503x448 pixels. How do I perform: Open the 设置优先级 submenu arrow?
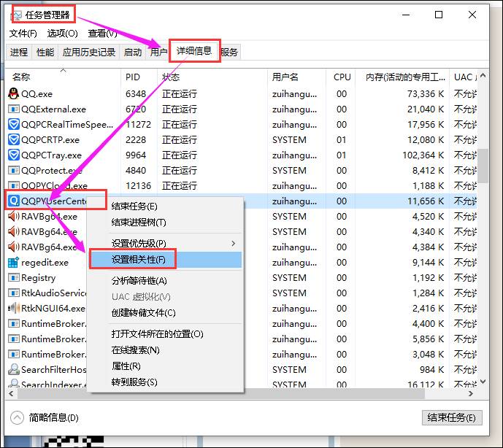(234, 244)
